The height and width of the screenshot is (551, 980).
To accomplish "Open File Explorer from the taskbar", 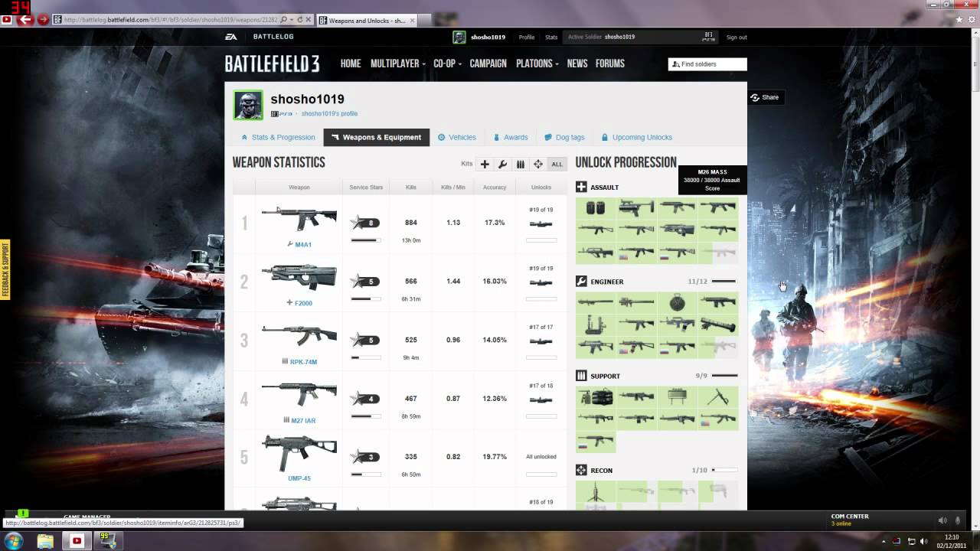I will 45,541.
